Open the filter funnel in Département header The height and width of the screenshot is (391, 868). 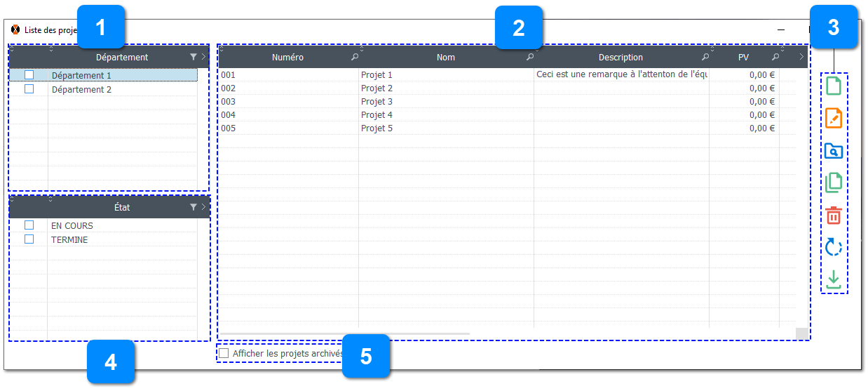click(x=194, y=58)
